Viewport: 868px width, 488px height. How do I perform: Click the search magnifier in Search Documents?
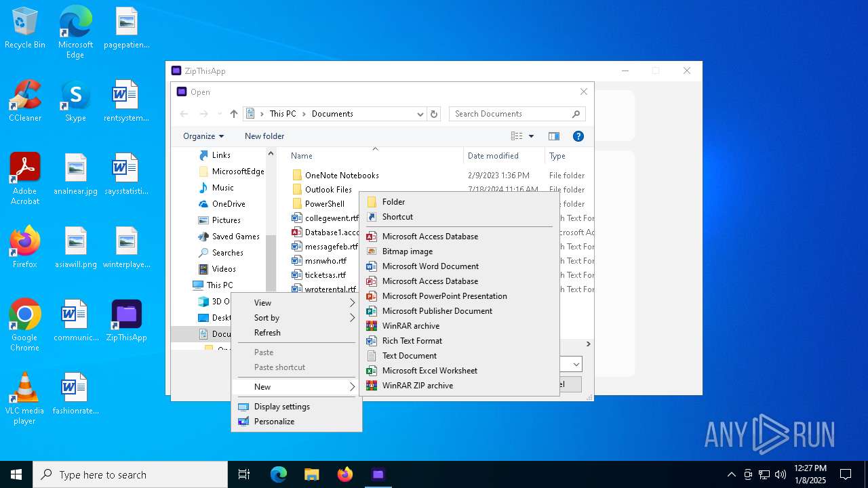(576, 114)
